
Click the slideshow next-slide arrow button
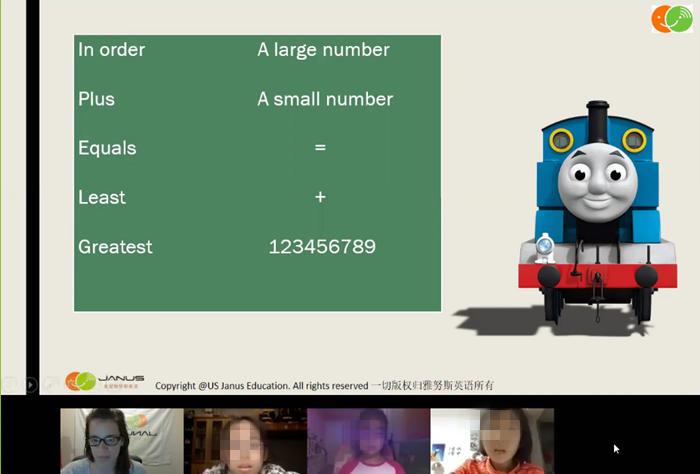(31, 384)
